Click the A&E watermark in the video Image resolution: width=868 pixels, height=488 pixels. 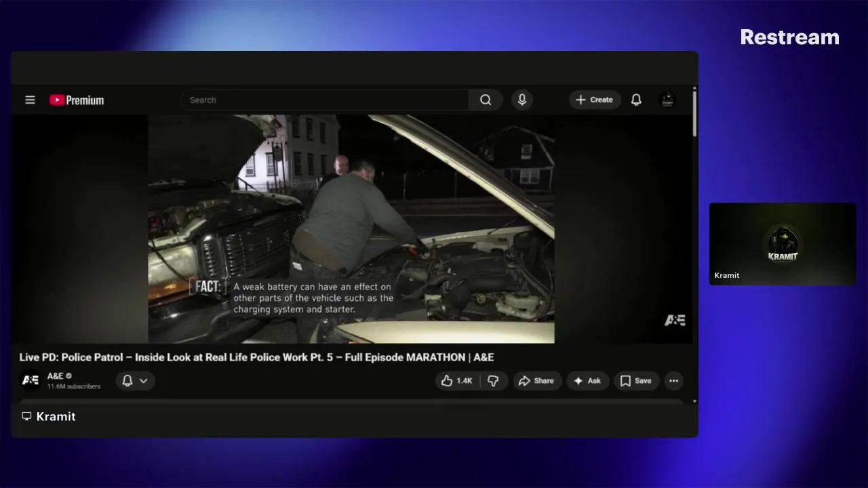click(x=675, y=320)
